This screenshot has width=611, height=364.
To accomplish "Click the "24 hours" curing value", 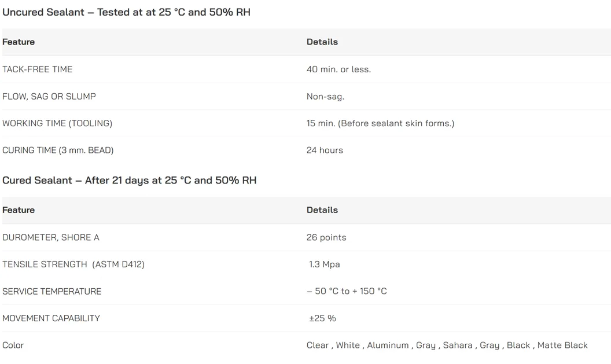I will 325,150.
